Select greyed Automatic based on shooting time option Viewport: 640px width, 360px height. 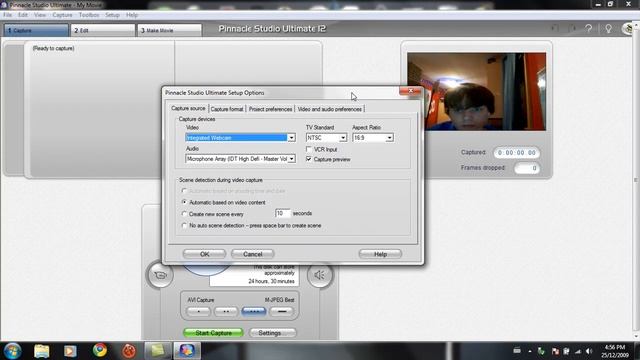[184, 191]
